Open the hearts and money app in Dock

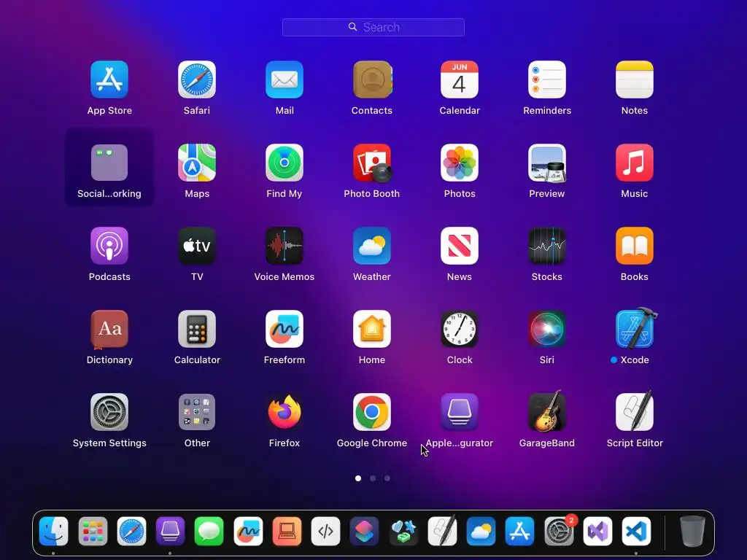click(x=403, y=531)
